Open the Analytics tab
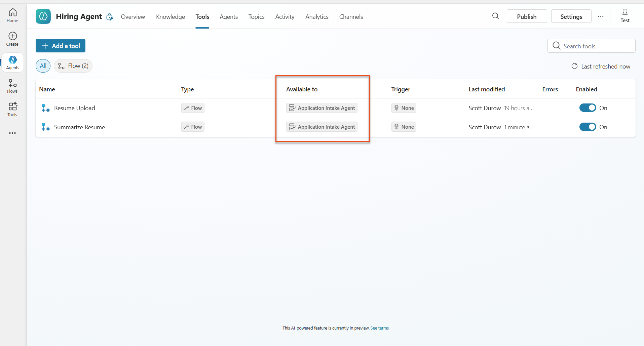The height and width of the screenshot is (346, 644). (x=317, y=17)
